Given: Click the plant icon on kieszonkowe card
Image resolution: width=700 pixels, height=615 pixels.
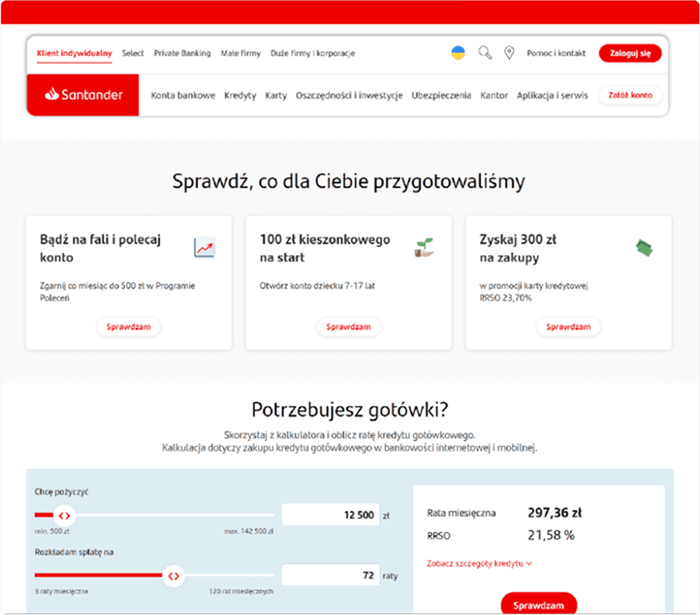Looking at the screenshot, I should pos(424,247).
